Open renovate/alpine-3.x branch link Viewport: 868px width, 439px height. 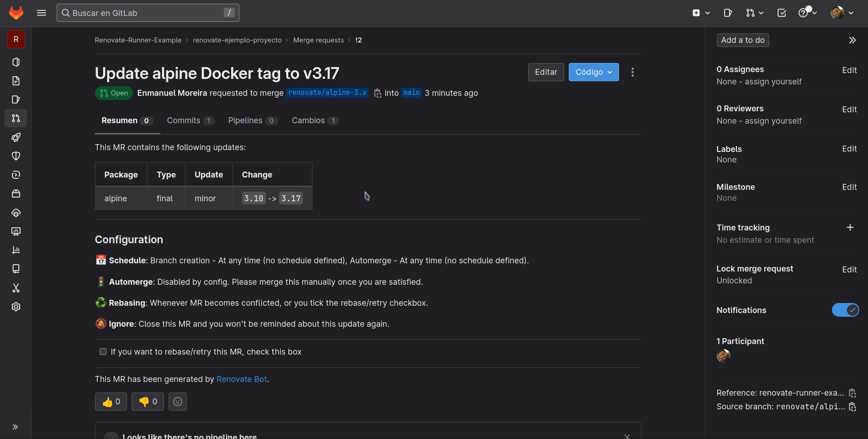(327, 93)
